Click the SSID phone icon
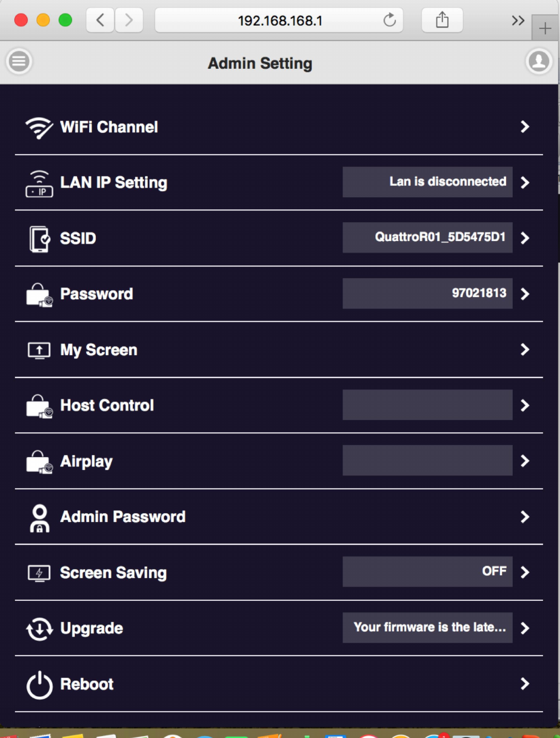Viewport: 560px width, 738px height. point(39,238)
